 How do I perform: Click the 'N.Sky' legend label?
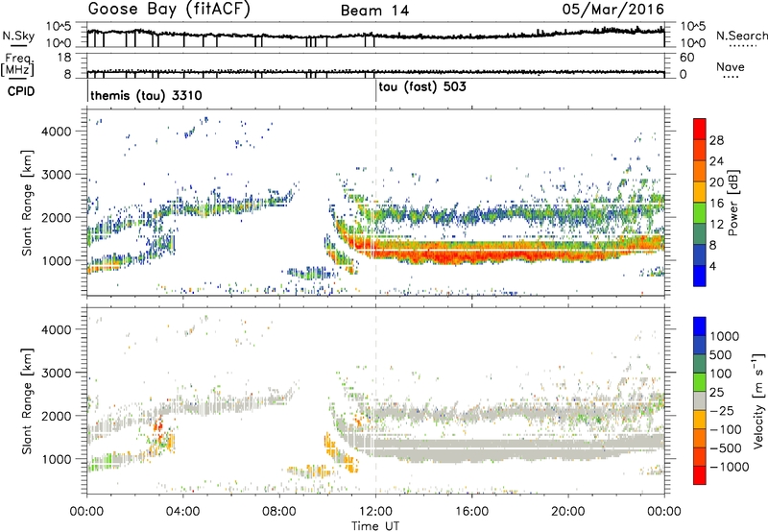pos(18,36)
